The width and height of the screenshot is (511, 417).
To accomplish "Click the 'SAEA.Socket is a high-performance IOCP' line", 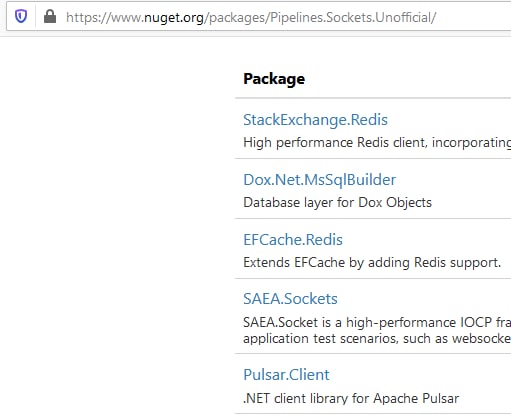I will tap(377, 322).
